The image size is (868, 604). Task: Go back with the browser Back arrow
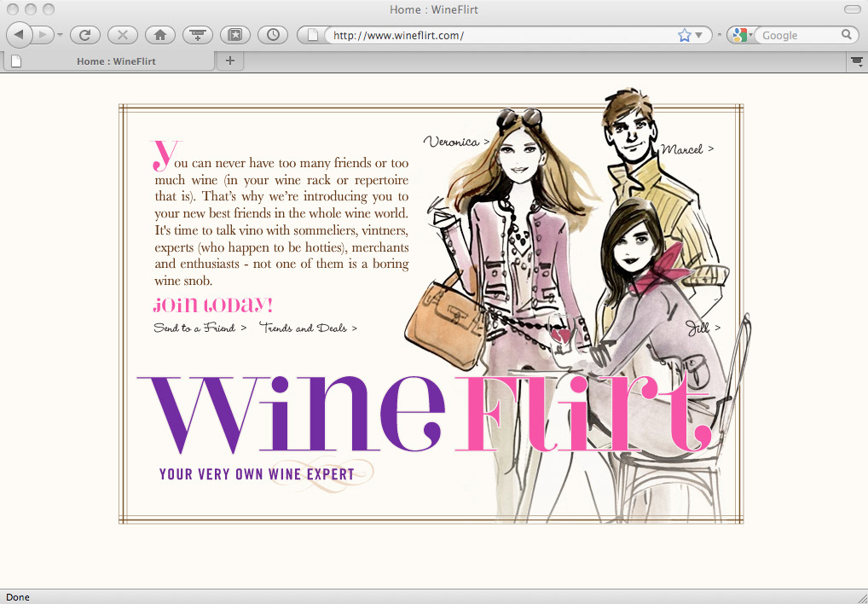pyautogui.click(x=18, y=35)
